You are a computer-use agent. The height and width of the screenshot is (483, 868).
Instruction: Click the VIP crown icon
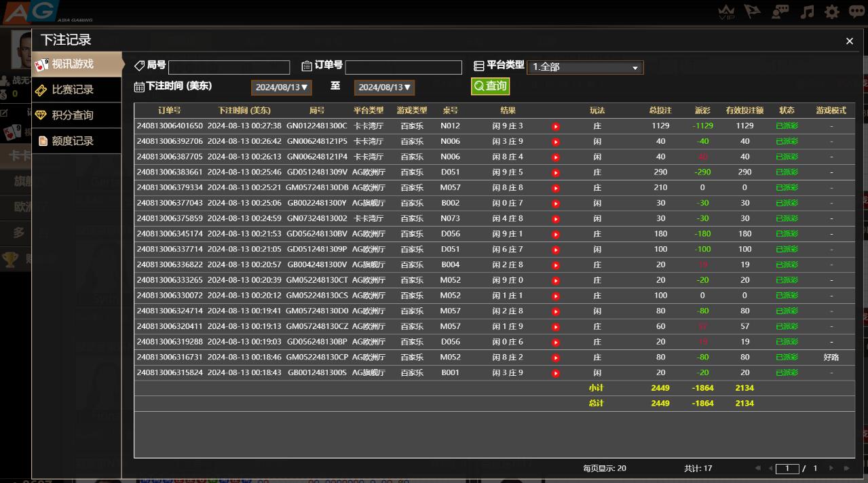coord(727,12)
